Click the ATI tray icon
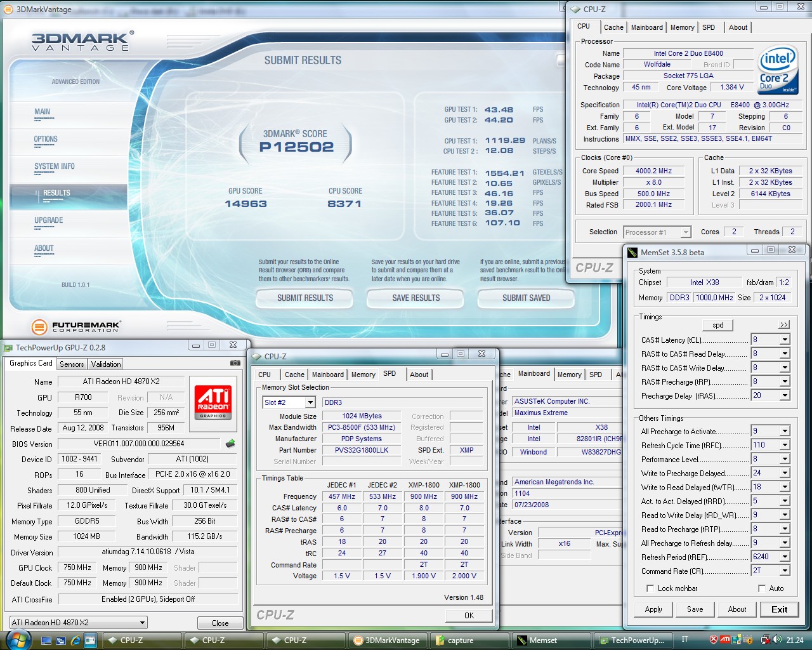 pyautogui.click(x=724, y=640)
